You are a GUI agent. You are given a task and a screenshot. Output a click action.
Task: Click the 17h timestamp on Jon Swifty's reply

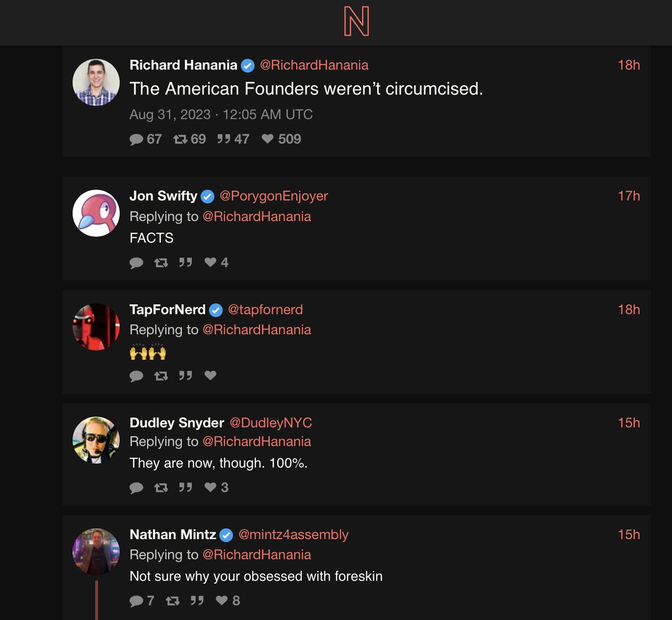[x=629, y=196]
